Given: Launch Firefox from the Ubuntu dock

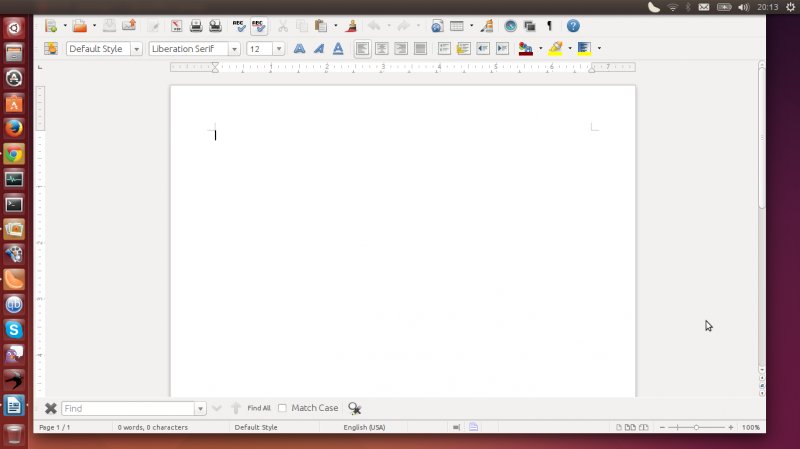Looking at the screenshot, I should 14,128.
